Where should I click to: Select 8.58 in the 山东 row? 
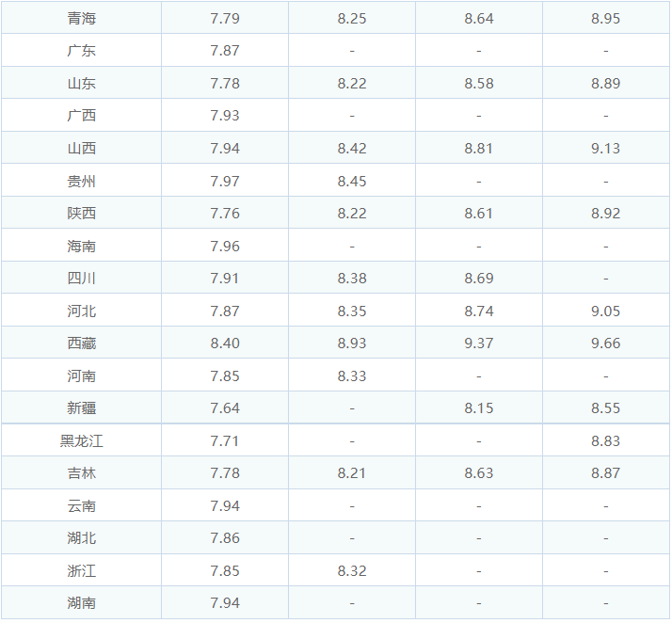(x=479, y=83)
